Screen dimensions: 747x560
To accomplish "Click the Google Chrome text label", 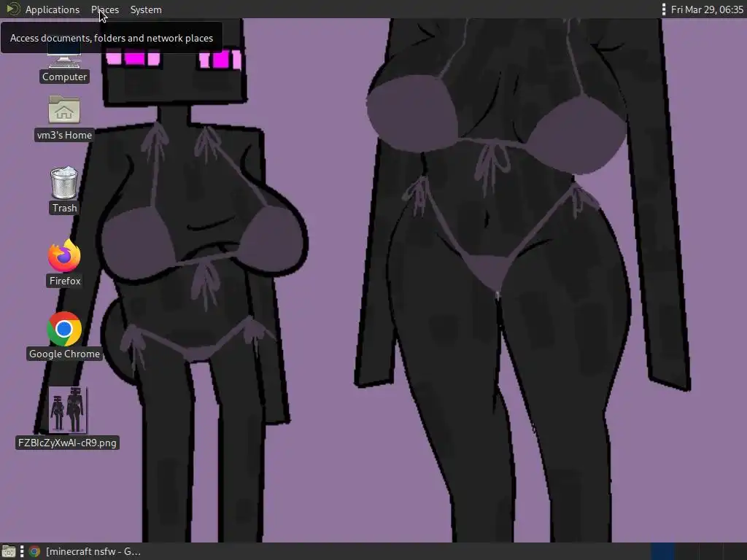I will tap(64, 354).
